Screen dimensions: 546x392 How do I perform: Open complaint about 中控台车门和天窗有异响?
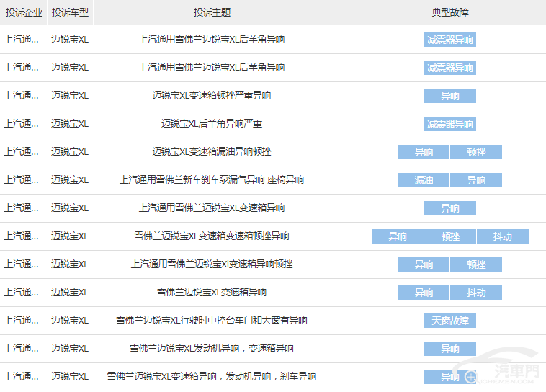point(212,320)
